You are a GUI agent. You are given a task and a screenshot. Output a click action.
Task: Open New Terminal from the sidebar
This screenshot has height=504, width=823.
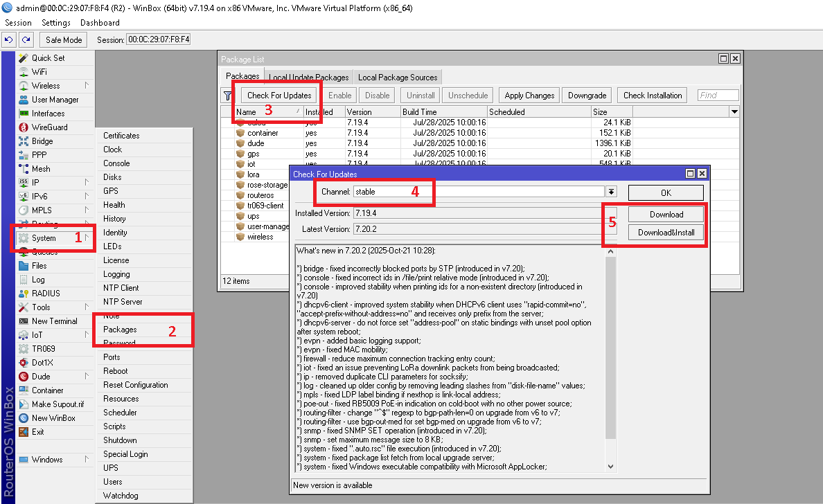tap(54, 321)
